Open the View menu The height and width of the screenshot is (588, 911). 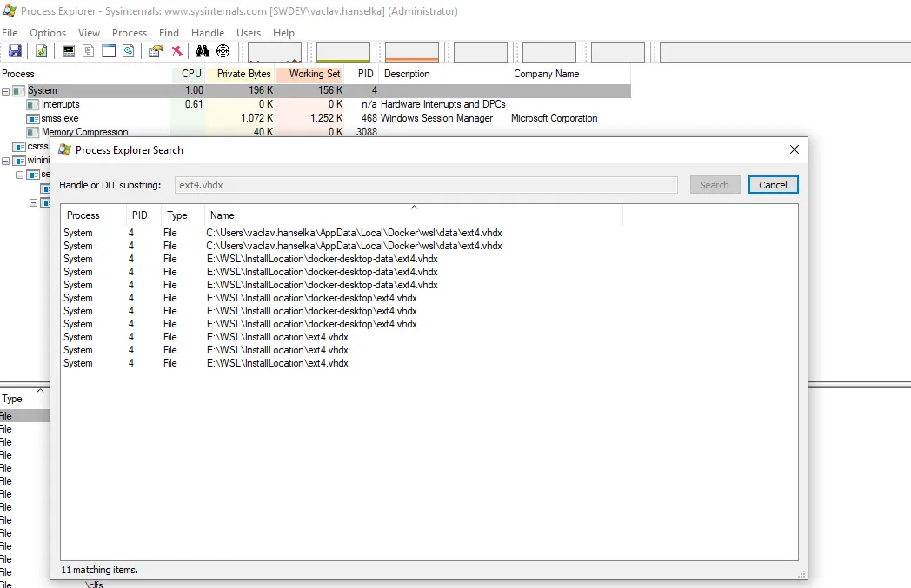tap(89, 32)
